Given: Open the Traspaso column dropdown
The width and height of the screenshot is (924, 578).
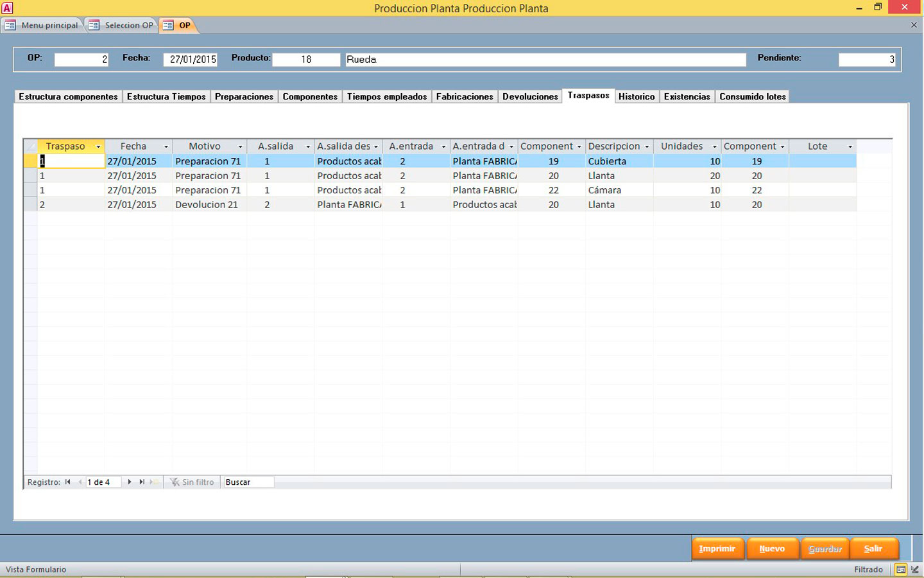Looking at the screenshot, I should (98, 146).
